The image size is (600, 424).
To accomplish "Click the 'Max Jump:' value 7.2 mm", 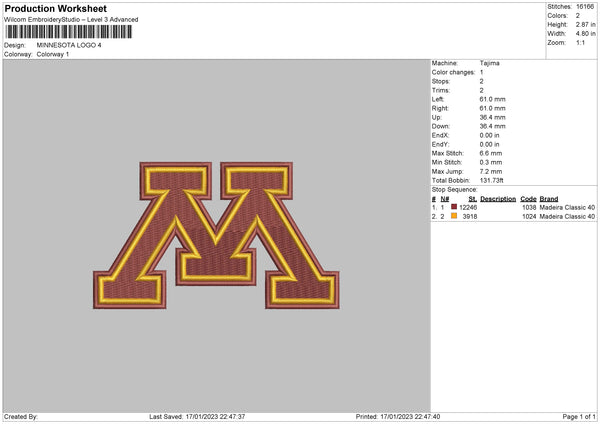I will coord(491,172).
